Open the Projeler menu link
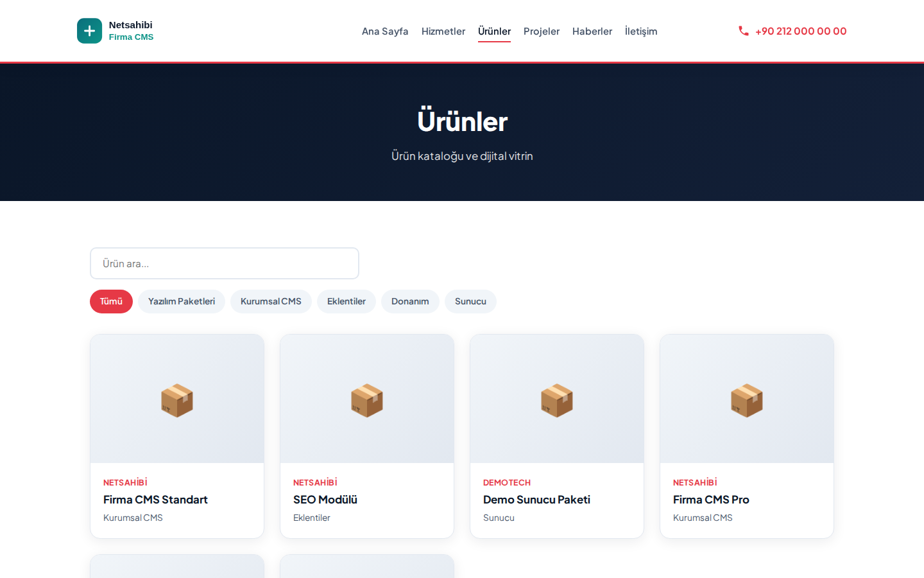This screenshot has height=578, width=924. tap(542, 31)
